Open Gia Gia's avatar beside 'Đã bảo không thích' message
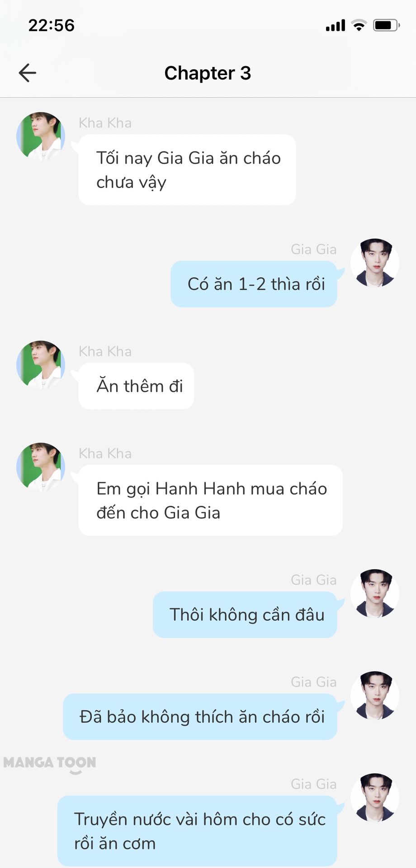416x868 pixels. pyautogui.click(x=375, y=696)
